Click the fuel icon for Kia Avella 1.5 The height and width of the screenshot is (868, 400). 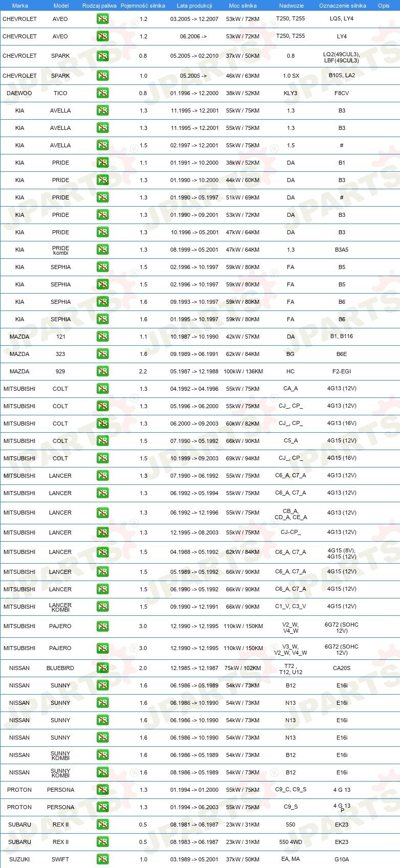pyautogui.click(x=102, y=145)
